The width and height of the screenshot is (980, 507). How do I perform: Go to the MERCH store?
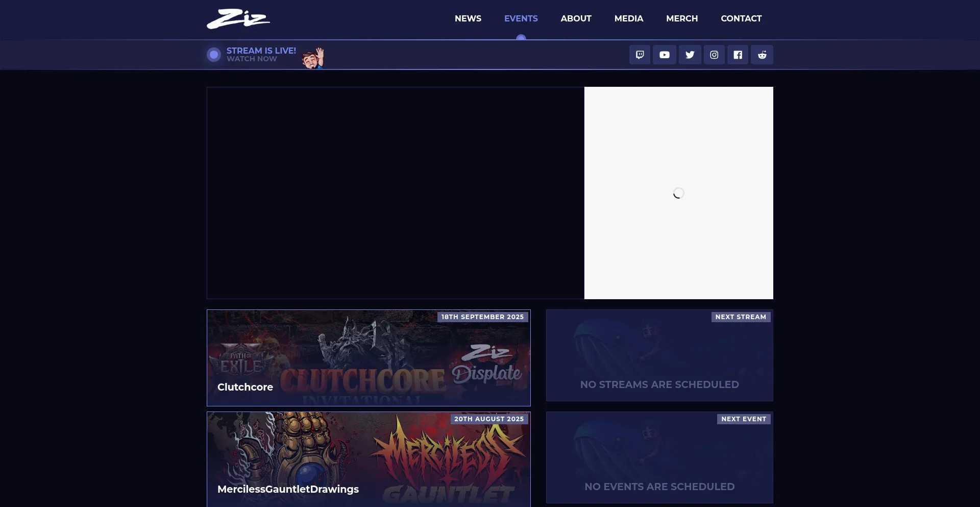tap(681, 18)
